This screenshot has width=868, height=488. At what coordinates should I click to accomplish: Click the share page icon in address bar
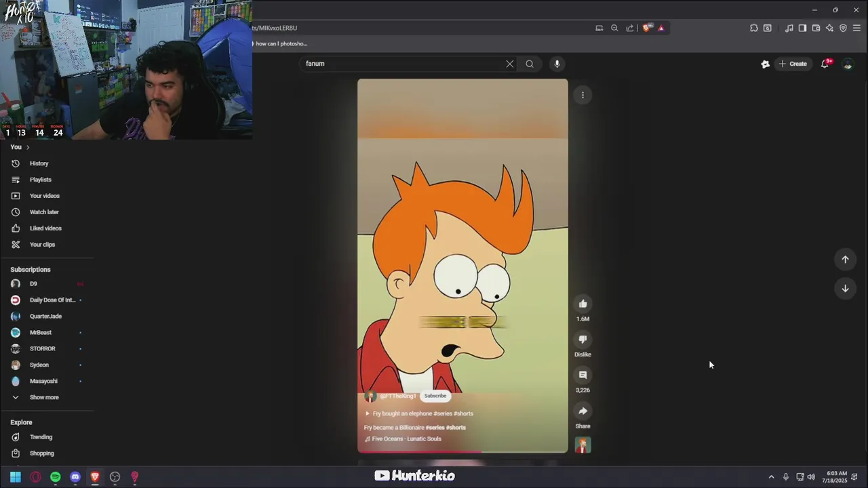pyautogui.click(x=630, y=28)
